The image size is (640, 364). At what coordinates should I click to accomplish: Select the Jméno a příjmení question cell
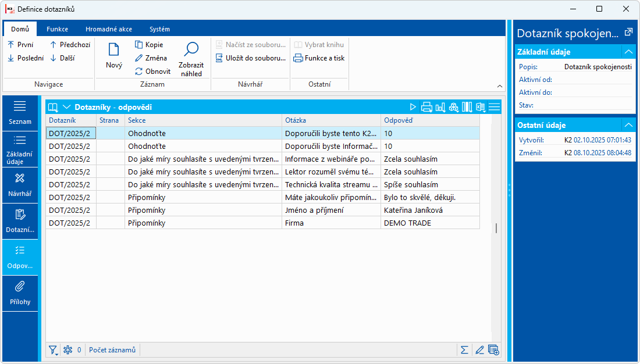tap(332, 210)
